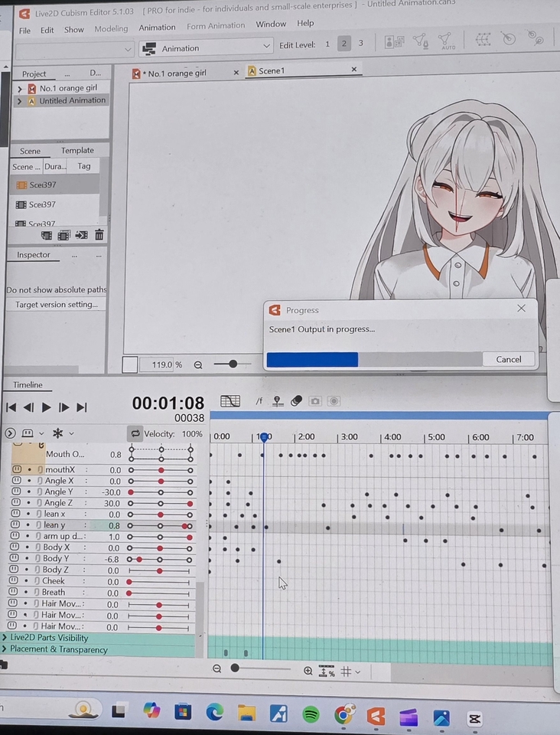Click the canvas zoom-out magnifier icon

[x=199, y=365]
